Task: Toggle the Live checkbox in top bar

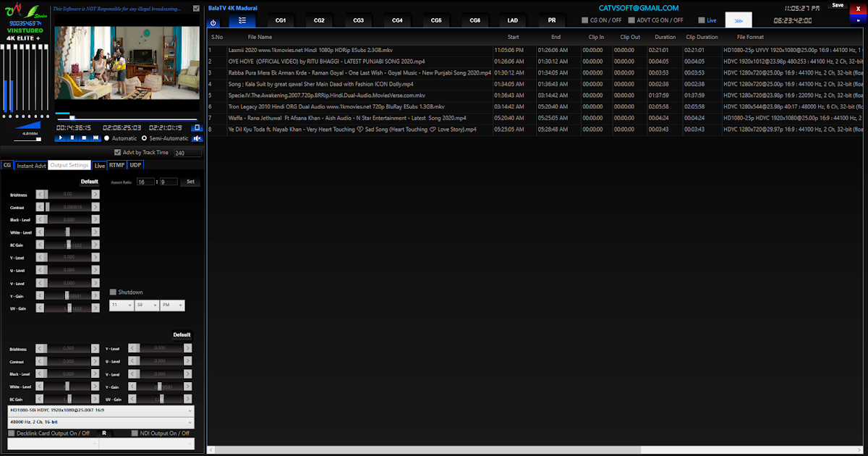Action: pyautogui.click(x=702, y=20)
